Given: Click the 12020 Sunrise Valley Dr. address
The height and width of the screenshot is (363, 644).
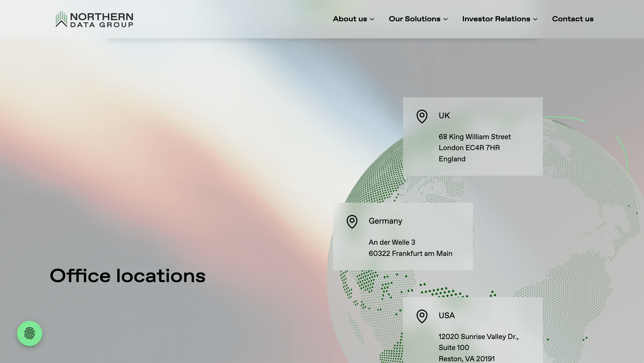Looking at the screenshot, I should (478, 337).
